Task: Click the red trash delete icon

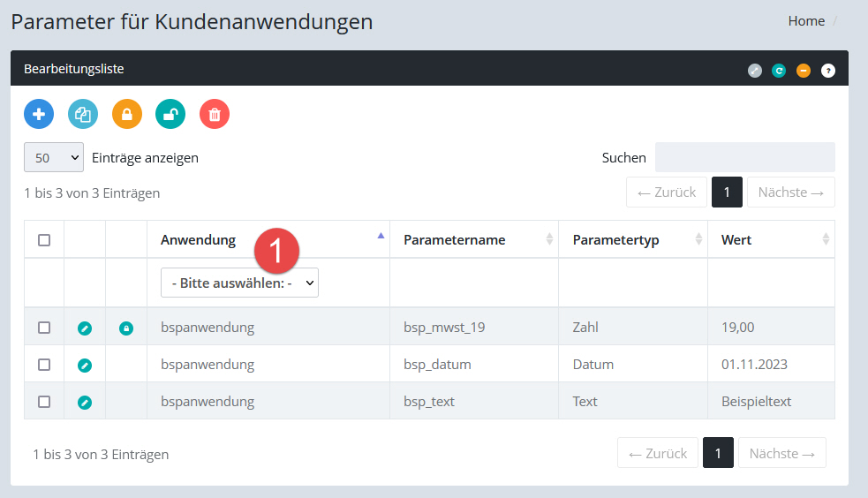Action: tap(215, 114)
